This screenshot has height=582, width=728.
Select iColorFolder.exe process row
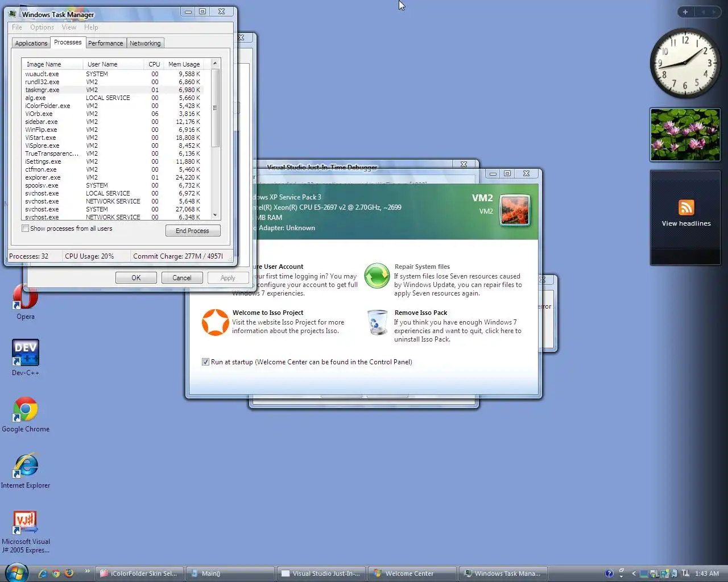(x=113, y=106)
